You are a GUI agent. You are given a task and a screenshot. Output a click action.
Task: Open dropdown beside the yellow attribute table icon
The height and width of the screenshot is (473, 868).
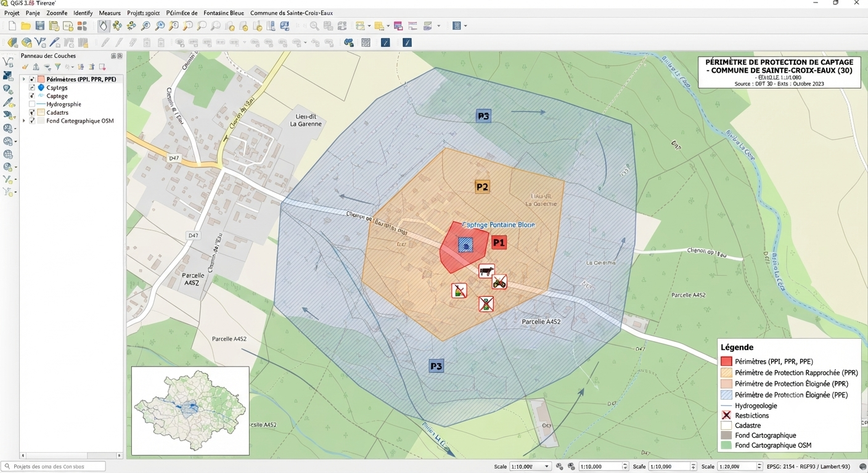[x=388, y=26]
